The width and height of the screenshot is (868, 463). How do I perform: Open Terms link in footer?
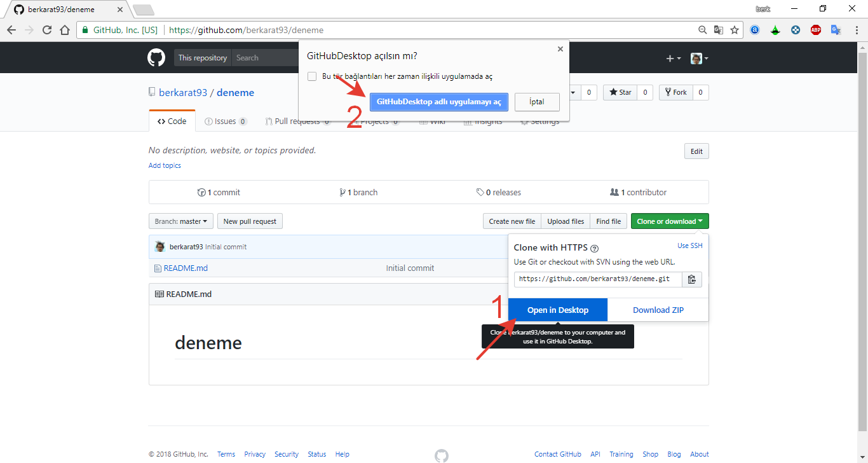tap(226, 454)
